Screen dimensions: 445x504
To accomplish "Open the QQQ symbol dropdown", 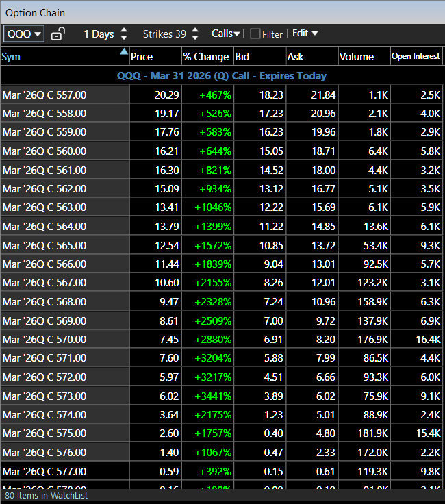I will point(24,34).
